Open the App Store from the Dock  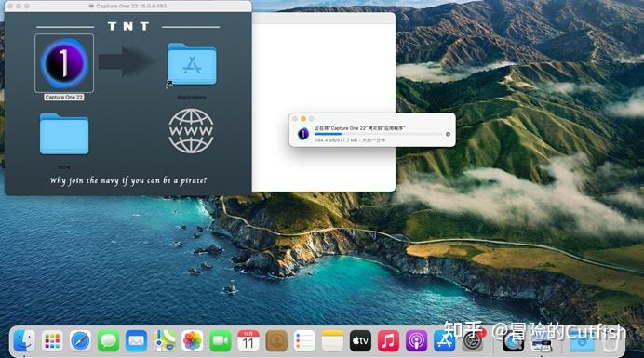[x=444, y=340]
